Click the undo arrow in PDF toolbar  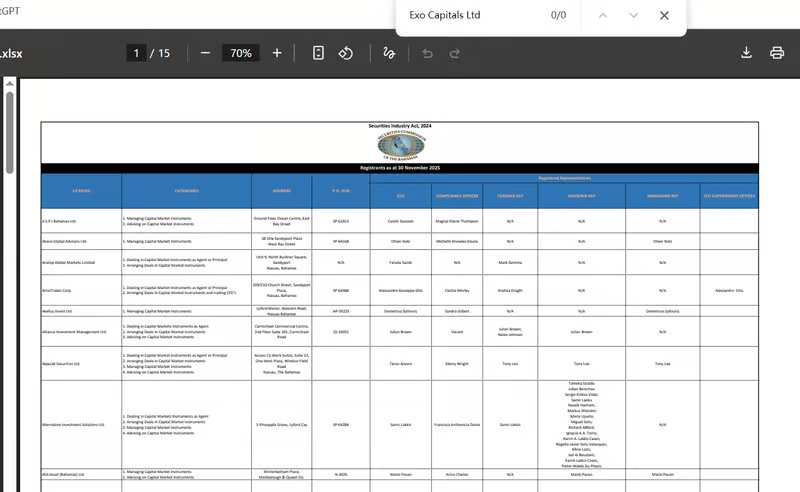428,53
